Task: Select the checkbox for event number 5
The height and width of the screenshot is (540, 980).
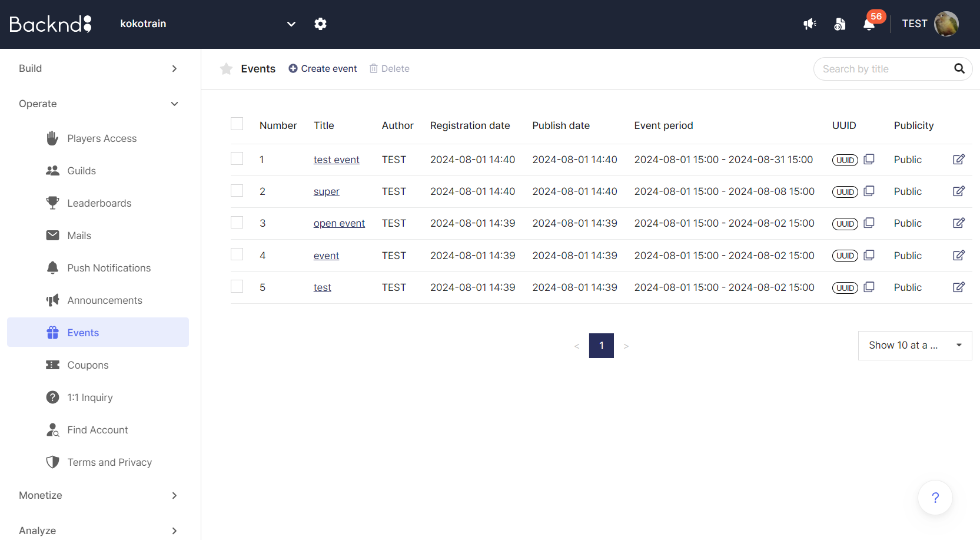Action: (x=237, y=287)
